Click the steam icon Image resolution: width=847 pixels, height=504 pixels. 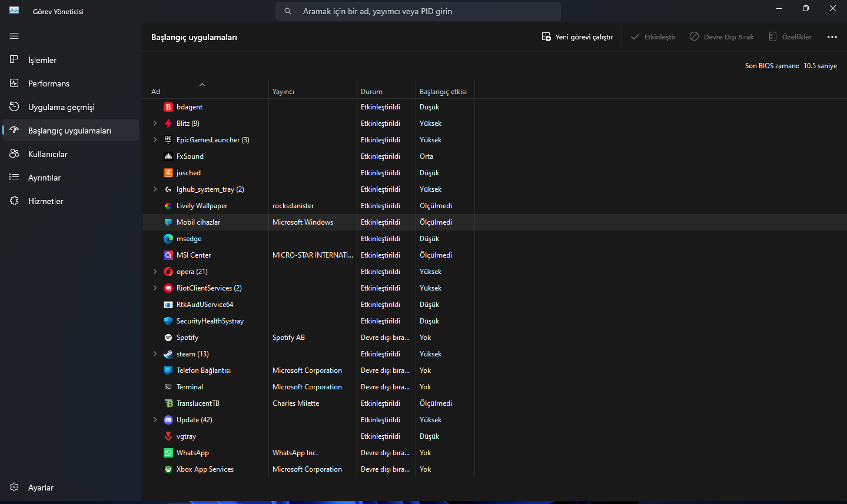click(168, 354)
